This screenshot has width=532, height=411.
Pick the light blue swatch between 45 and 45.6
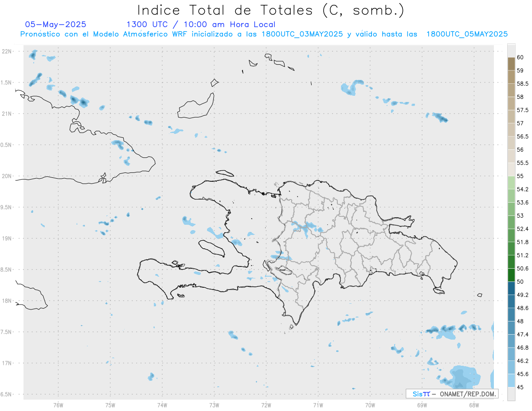click(x=511, y=380)
